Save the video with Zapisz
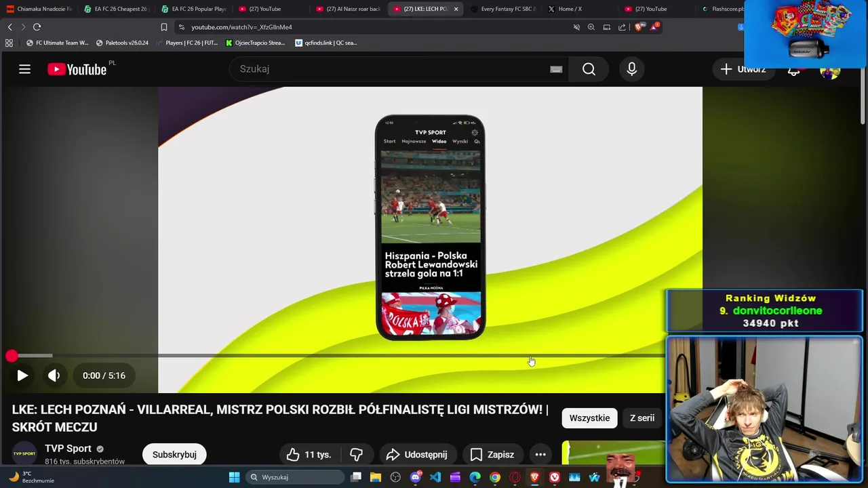The width and height of the screenshot is (868, 488). pos(492,454)
